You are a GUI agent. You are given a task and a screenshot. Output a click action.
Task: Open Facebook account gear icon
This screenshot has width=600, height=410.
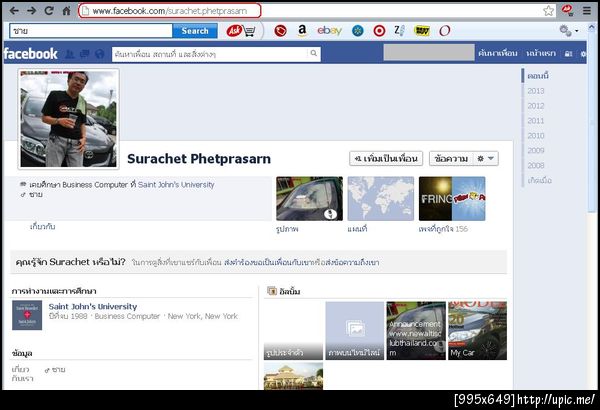(x=583, y=54)
